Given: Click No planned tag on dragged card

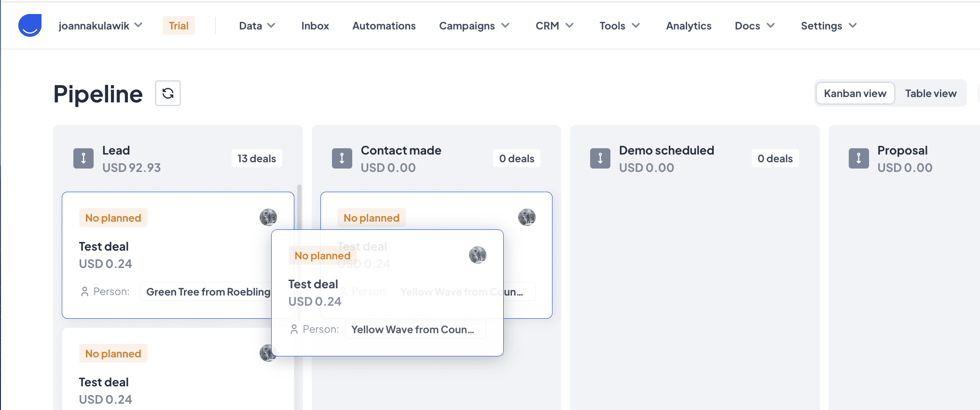Looking at the screenshot, I should 322,255.
